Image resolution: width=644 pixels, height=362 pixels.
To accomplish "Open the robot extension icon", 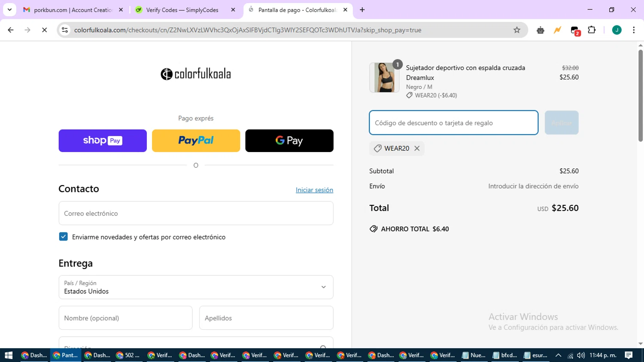I will 541,30.
